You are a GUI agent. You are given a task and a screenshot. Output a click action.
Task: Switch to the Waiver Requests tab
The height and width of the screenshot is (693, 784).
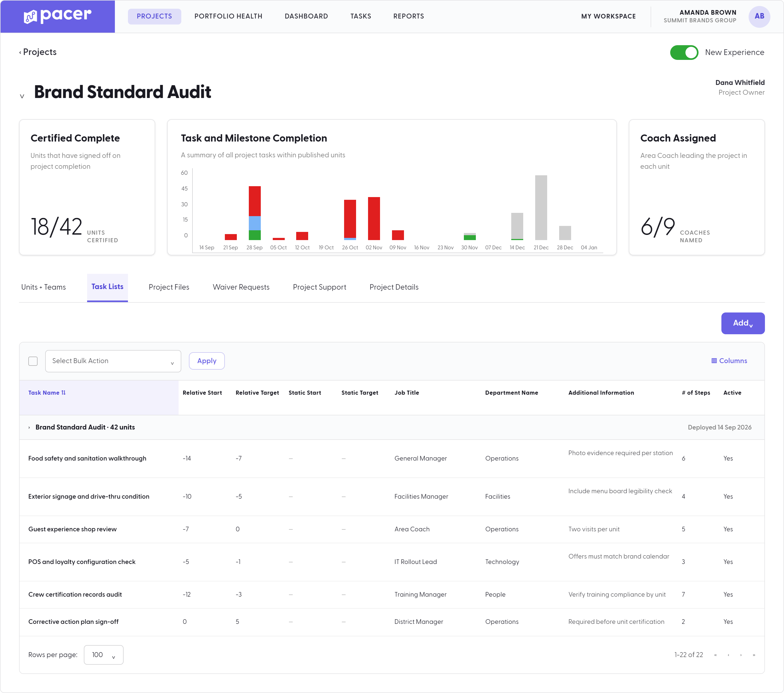click(x=241, y=287)
